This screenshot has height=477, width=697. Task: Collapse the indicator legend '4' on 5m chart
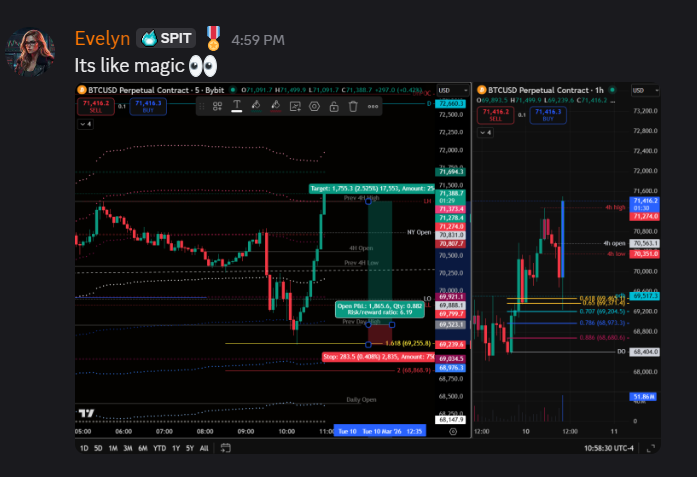pos(85,124)
